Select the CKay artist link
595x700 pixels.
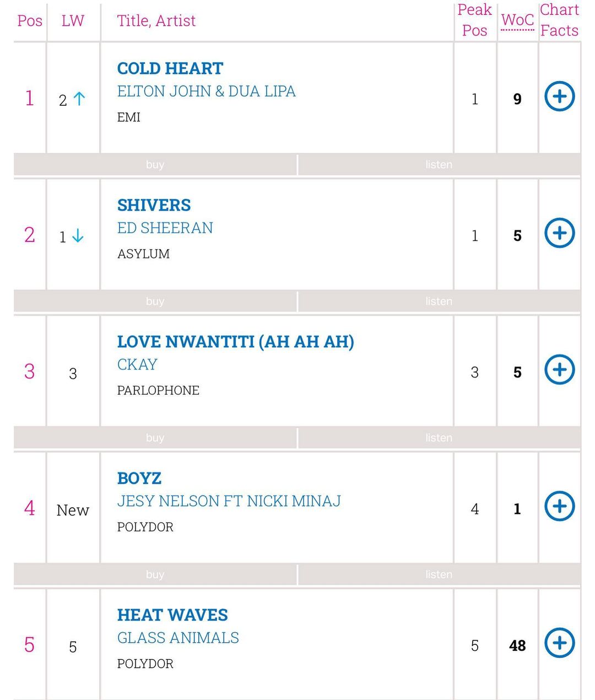pos(137,365)
